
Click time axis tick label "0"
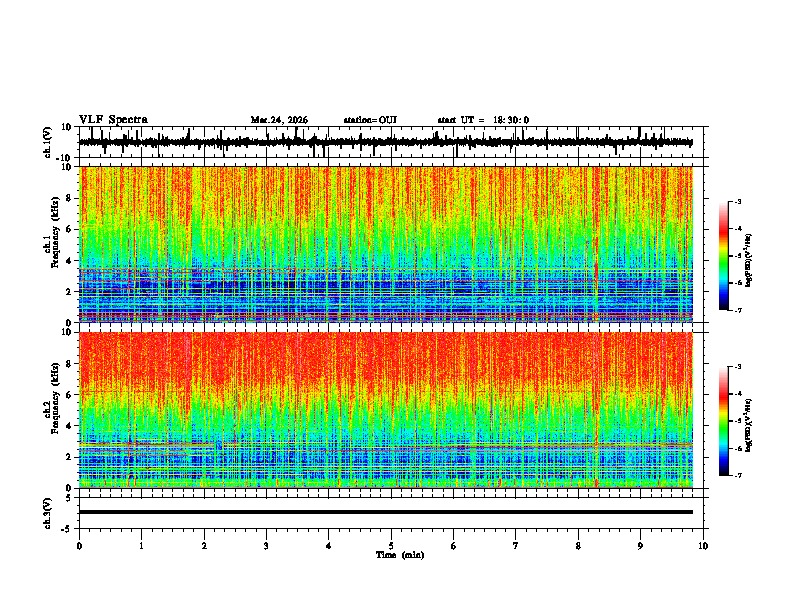79,546
